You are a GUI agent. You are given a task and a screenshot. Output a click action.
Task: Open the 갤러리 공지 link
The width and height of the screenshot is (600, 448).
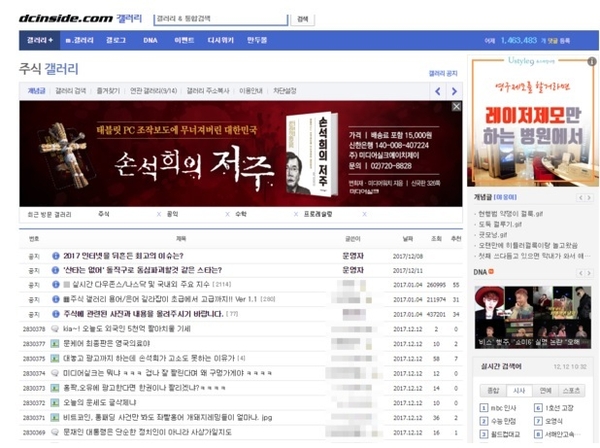[x=443, y=73]
